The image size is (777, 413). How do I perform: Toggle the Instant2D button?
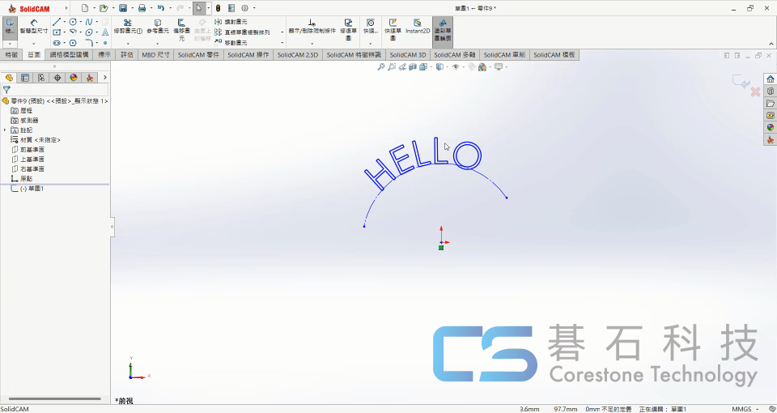(417, 26)
